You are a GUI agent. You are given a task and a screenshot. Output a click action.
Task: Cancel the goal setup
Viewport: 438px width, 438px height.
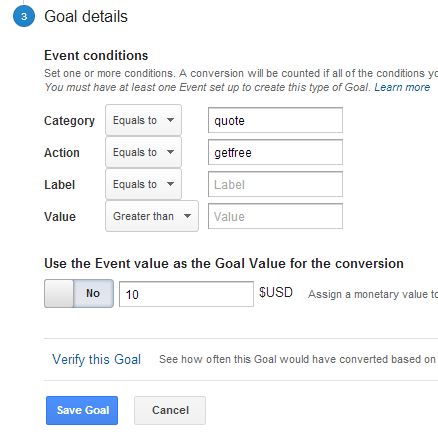click(170, 410)
